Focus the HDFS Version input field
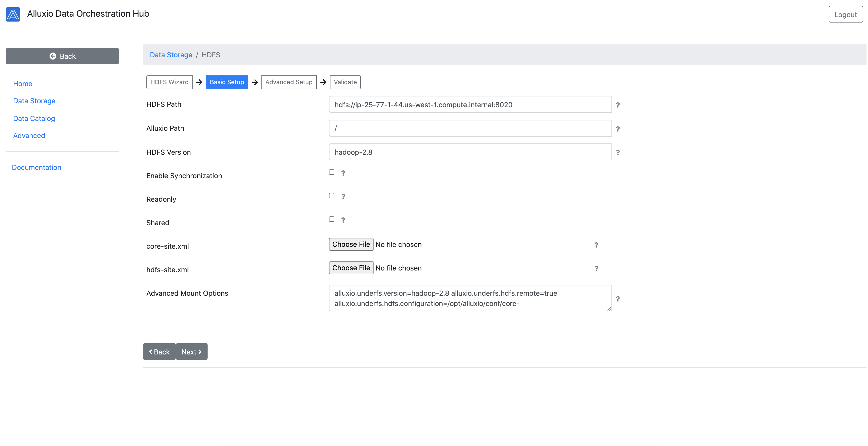This screenshot has height=446, width=868. [470, 152]
